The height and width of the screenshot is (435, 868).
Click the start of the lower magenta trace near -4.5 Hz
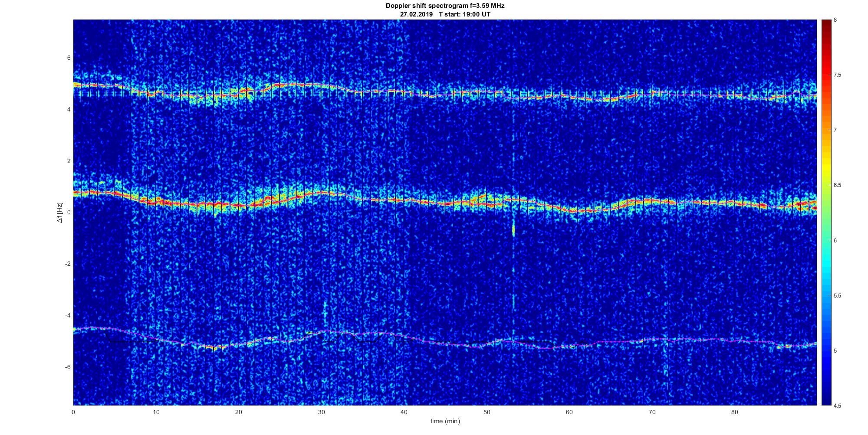click(x=75, y=330)
